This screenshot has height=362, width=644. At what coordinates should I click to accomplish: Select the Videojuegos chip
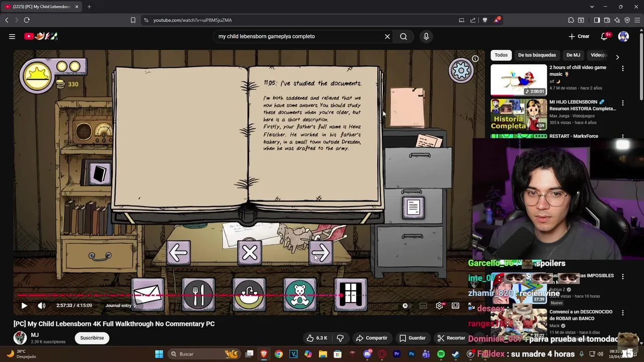[x=599, y=55]
